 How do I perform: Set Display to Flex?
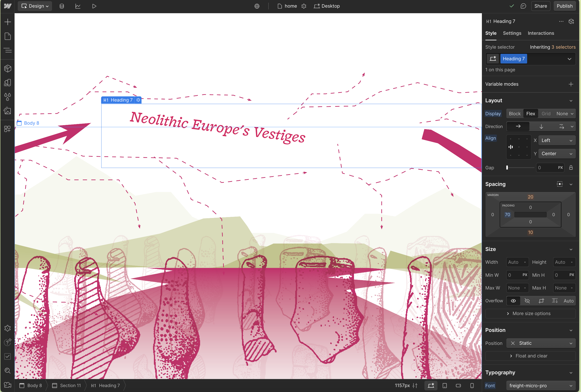pyautogui.click(x=531, y=113)
